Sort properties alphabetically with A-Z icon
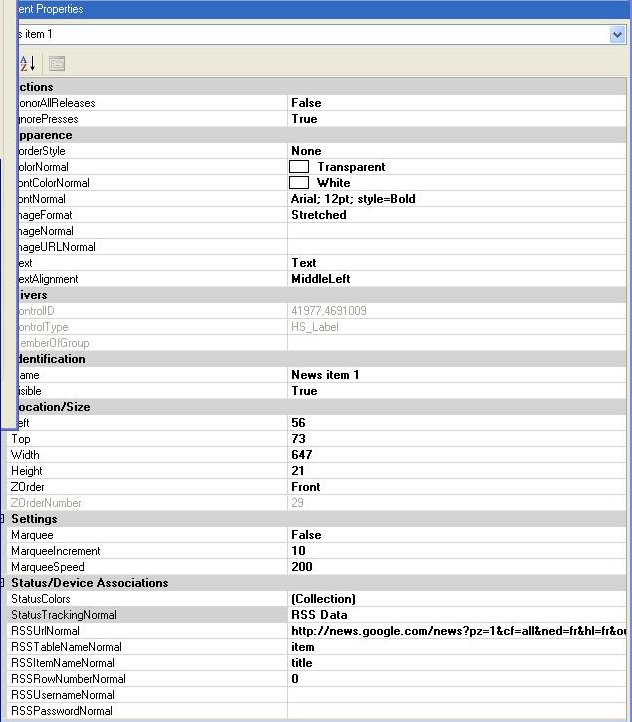The height and width of the screenshot is (722, 632). [28, 64]
